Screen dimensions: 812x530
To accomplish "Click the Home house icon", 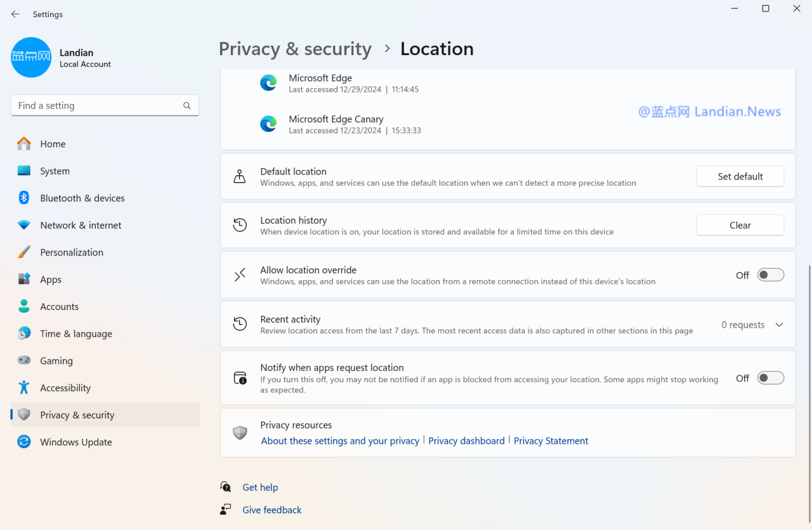I will click(24, 144).
